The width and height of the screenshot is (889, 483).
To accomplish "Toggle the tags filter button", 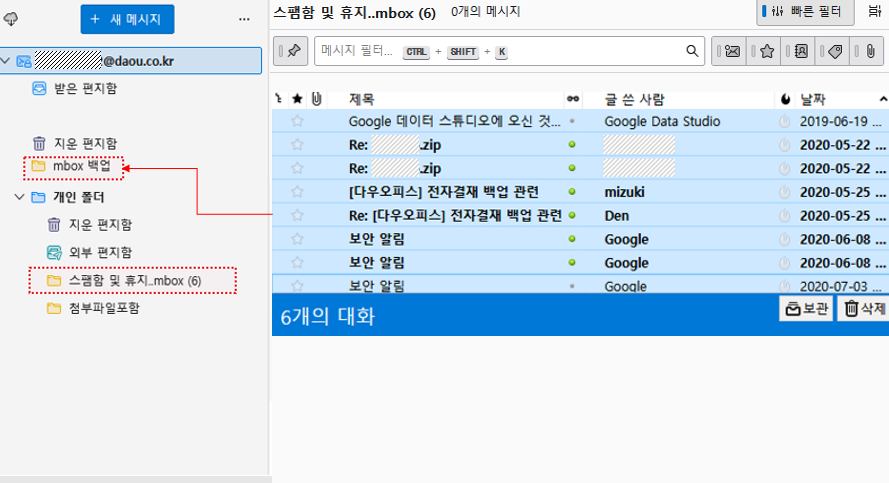I will (x=836, y=51).
